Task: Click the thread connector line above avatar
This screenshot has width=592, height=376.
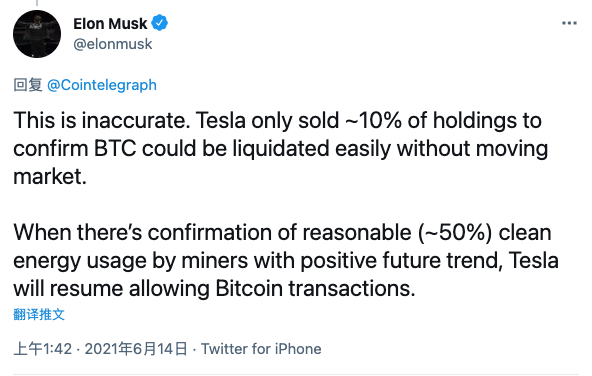Action: click(x=37, y=3)
